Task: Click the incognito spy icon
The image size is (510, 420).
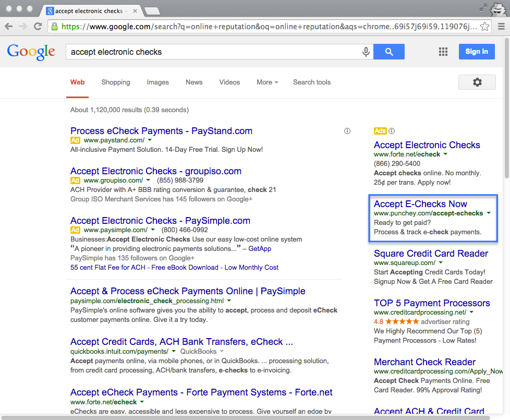Action: click(x=499, y=9)
